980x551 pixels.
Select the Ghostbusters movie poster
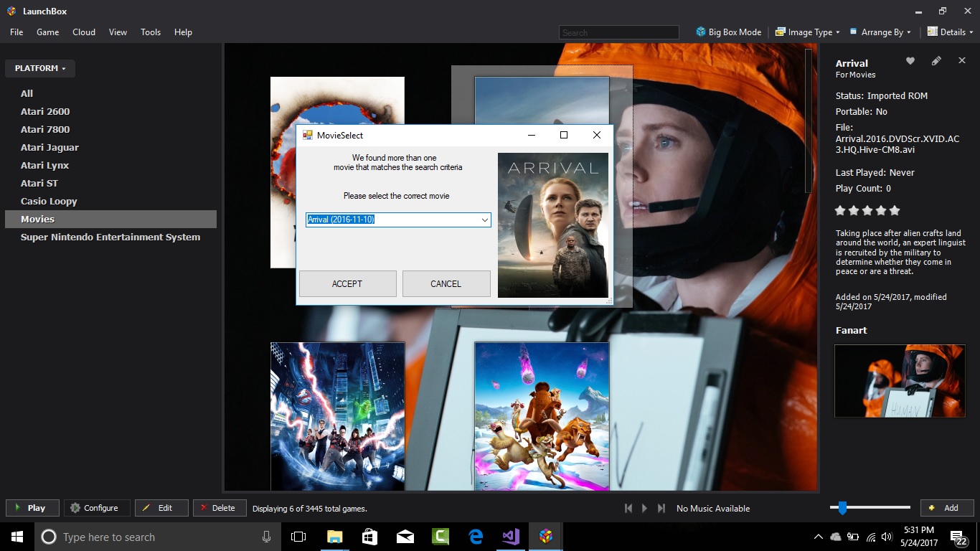tap(338, 416)
